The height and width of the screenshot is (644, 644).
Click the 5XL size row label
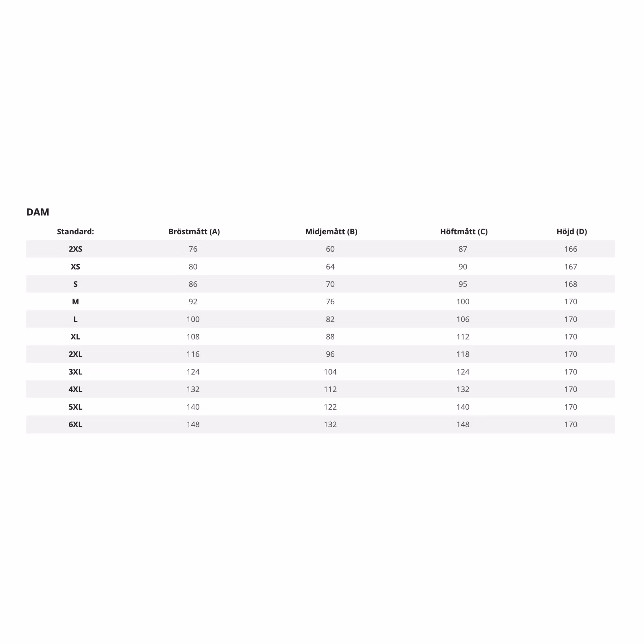tap(75, 407)
